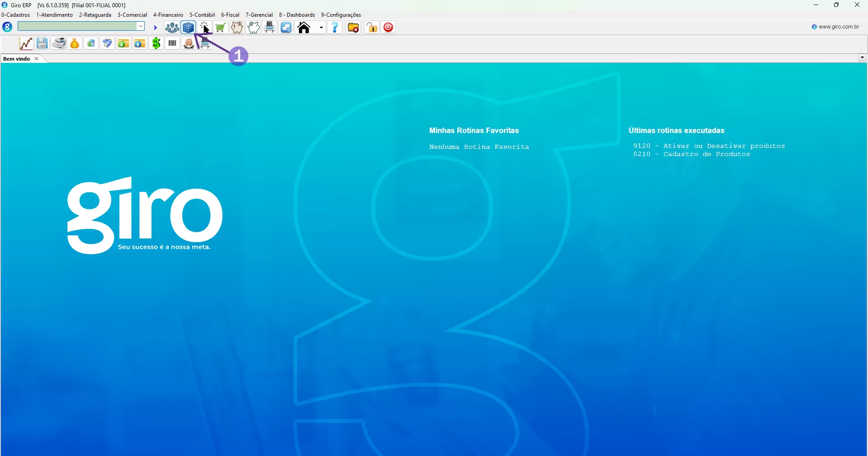Open the 0-Cadastros menu
Image resolution: width=868 pixels, height=456 pixels.
point(16,15)
